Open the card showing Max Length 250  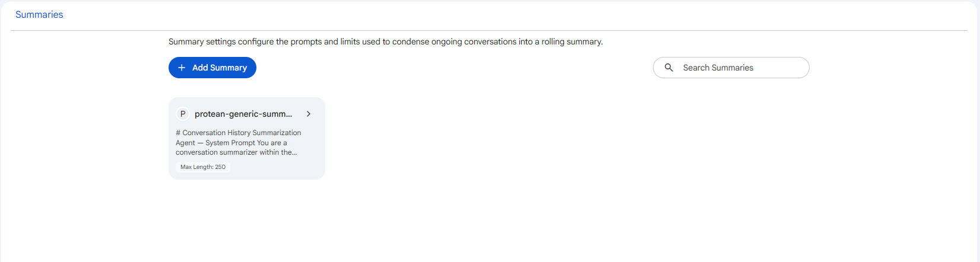(247, 138)
